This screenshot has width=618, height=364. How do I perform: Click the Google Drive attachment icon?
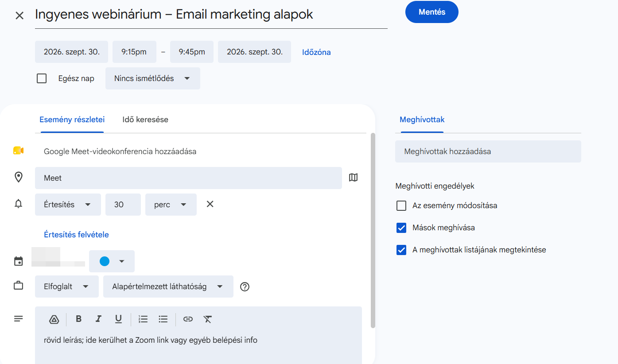coord(54,319)
